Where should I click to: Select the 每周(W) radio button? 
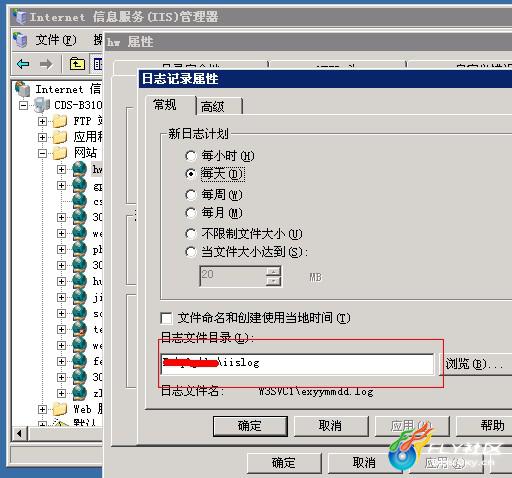pyautogui.click(x=191, y=195)
